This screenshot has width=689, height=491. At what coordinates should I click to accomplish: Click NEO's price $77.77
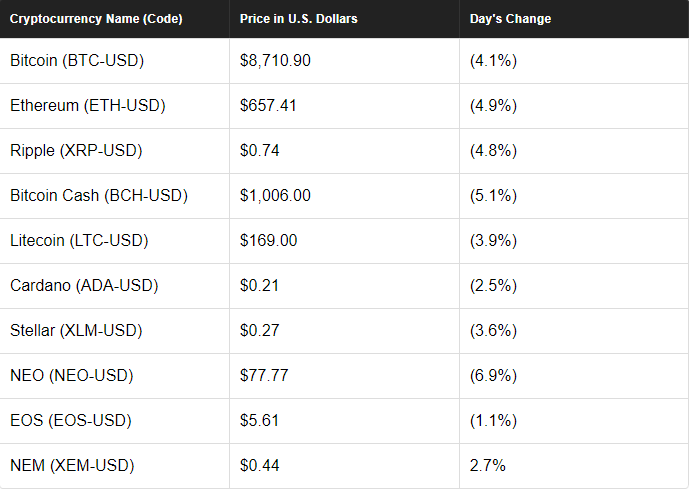[x=264, y=375]
